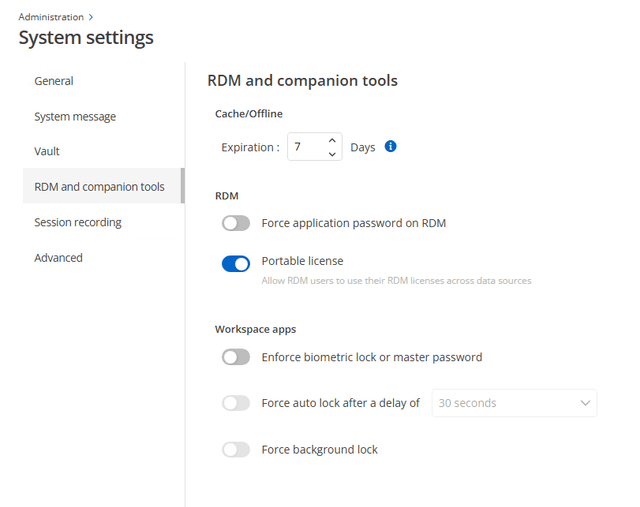Disable the Portable license toggle
Viewport: 640px width, 507px height.
click(236, 264)
